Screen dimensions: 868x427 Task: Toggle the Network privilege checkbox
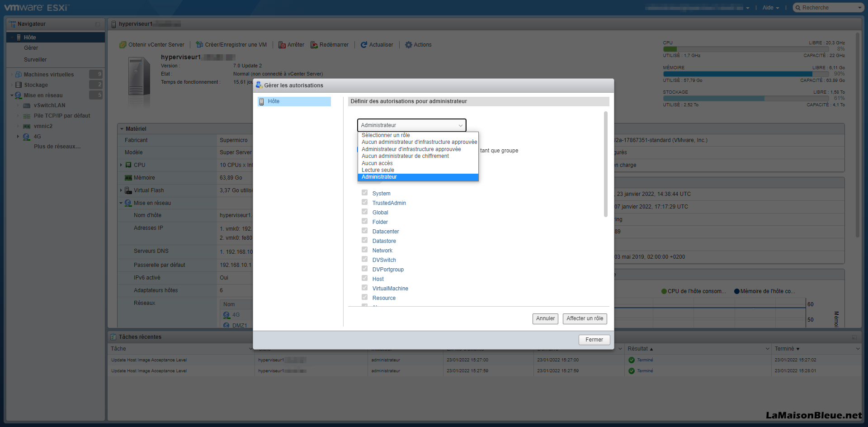point(364,250)
